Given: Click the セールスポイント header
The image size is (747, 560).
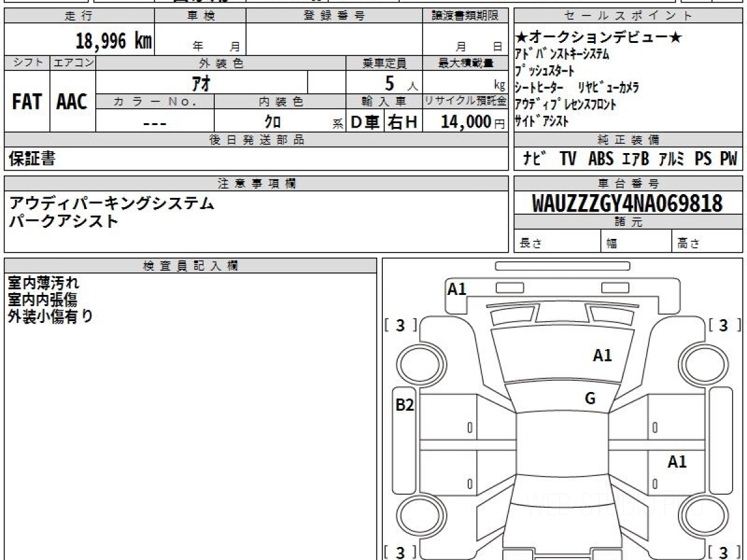Looking at the screenshot, I should (x=628, y=16).
